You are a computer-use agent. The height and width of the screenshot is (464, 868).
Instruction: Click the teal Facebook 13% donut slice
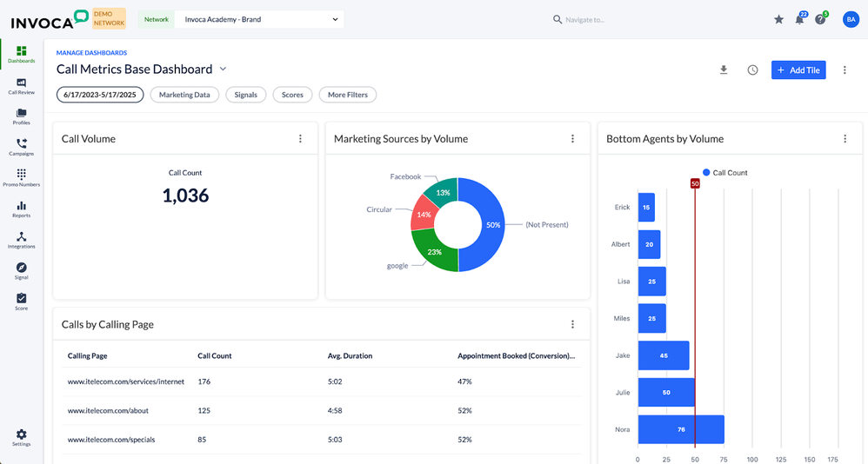(x=444, y=191)
